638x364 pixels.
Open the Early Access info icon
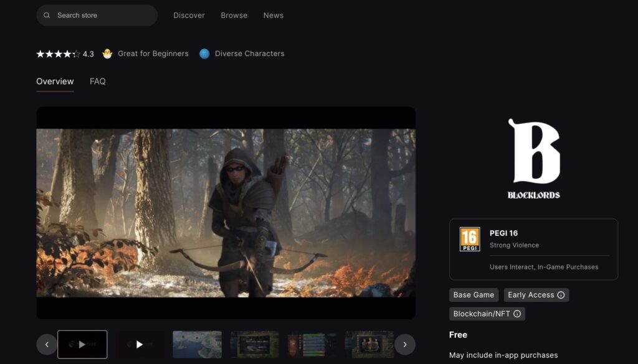tap(561, 295)
